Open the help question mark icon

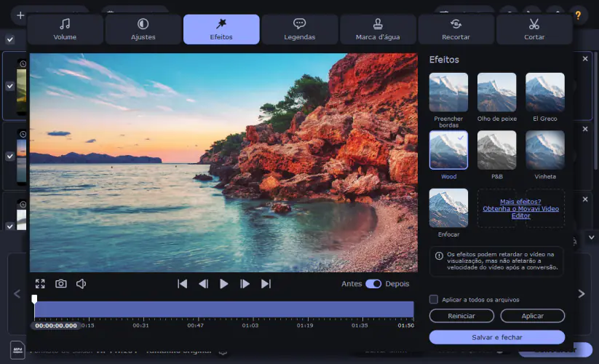point(578,15)
